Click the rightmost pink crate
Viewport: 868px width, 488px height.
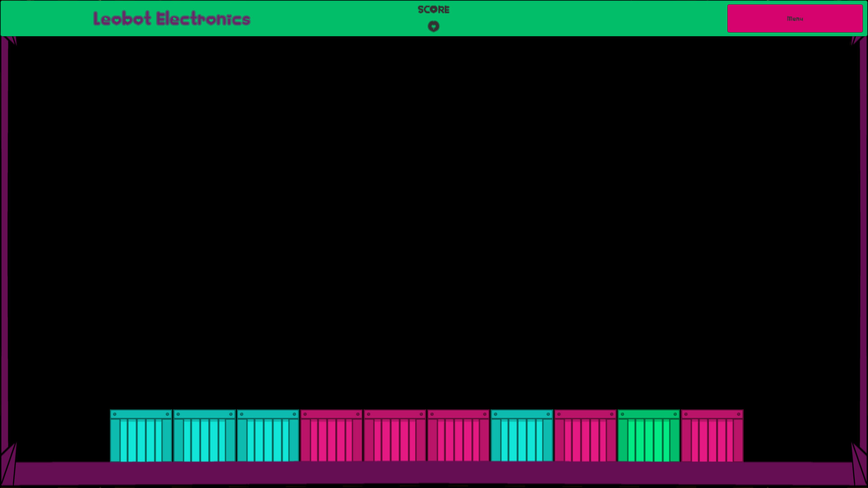pos(712,436)
